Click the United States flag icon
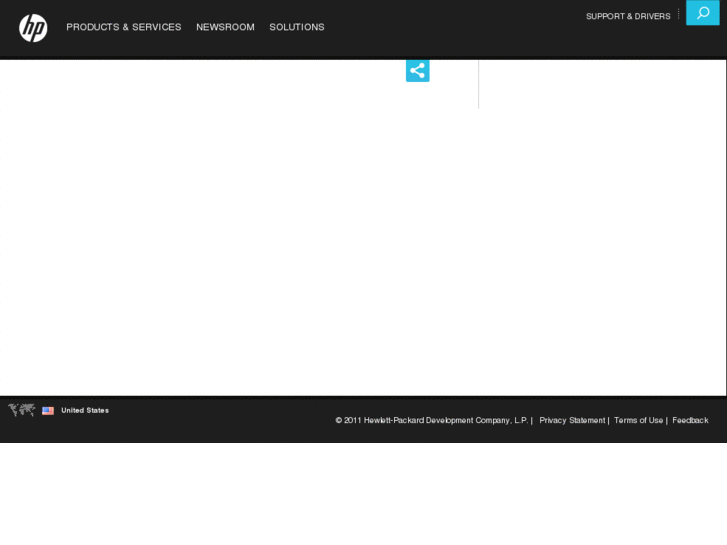The width and height of the screenshot is (727, 545). click(x=48, y=410)
